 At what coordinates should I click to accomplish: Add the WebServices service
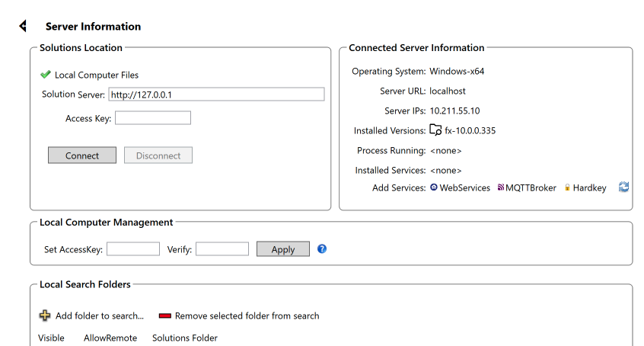(x=464, y=187)
